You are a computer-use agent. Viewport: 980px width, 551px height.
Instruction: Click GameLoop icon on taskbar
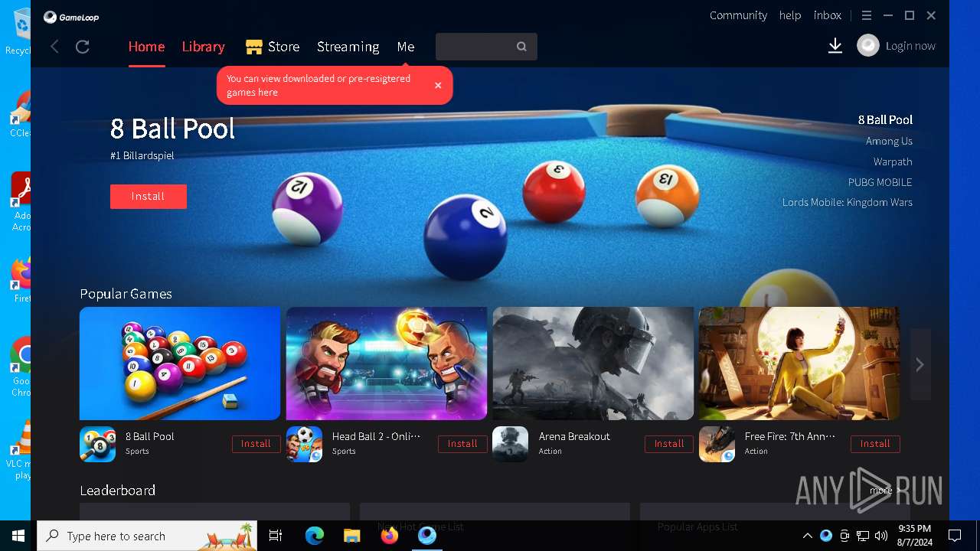pos(427,536)
